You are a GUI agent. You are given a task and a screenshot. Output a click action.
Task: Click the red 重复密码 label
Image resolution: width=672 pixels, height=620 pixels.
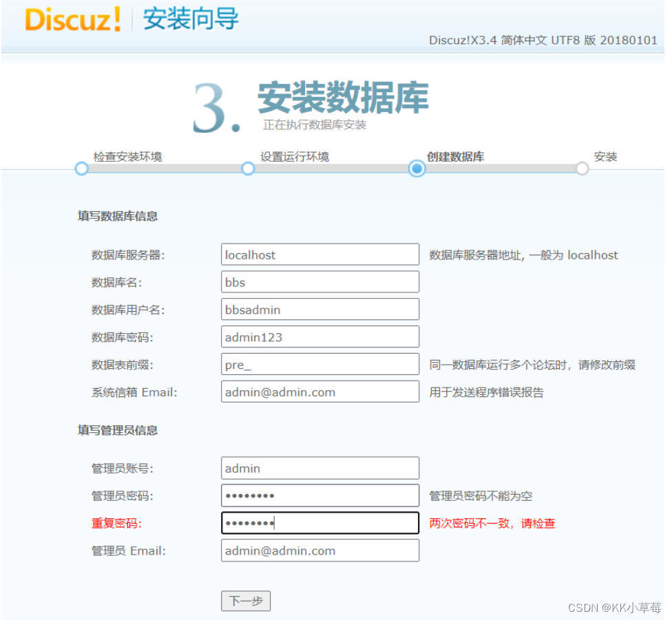tap(116, 523)
